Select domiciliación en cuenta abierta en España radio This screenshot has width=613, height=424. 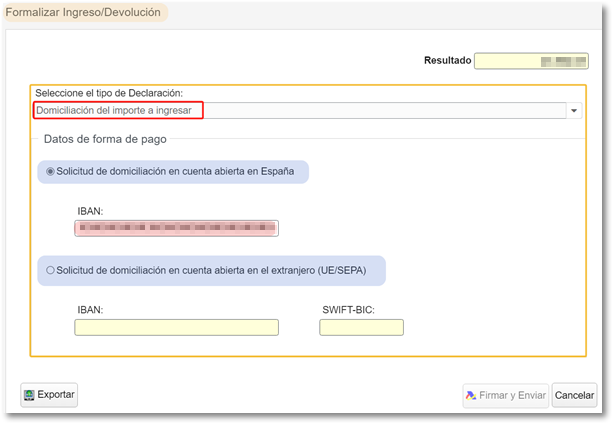pyautogui.click(x=50, y=171)
